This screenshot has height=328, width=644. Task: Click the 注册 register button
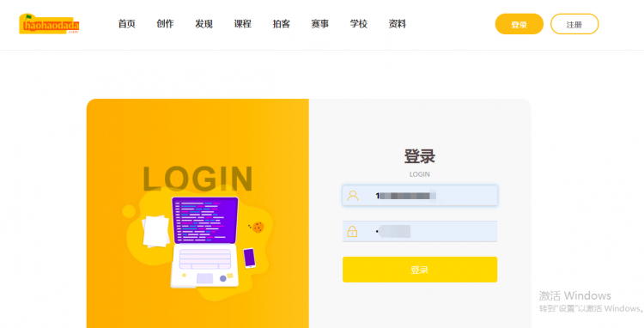[x=574, y=24]
